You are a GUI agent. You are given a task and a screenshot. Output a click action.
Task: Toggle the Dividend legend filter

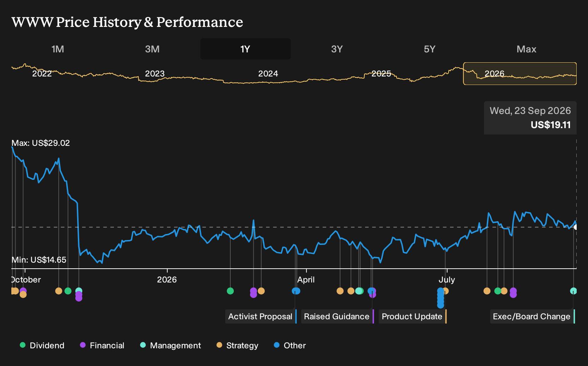click(x=42, y=345)
